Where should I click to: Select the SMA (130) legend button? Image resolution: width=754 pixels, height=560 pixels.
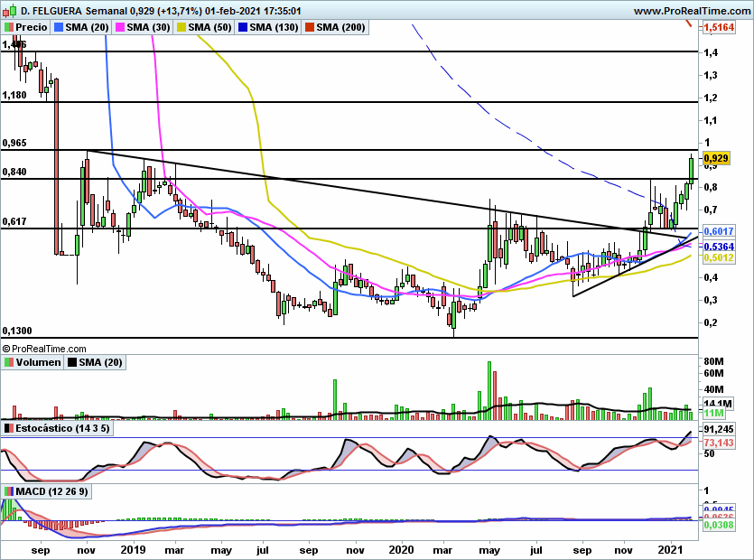268,27
